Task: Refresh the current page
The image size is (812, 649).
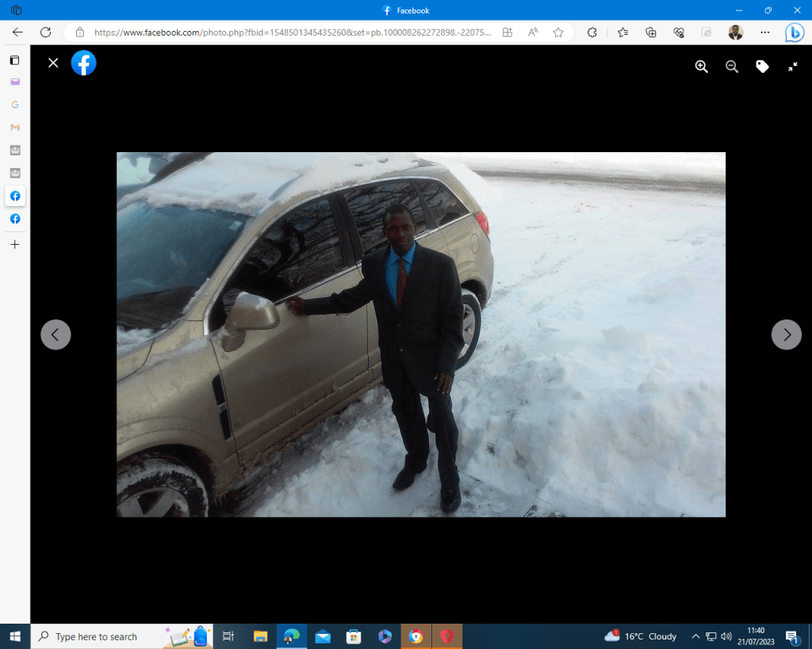Action: (46, 32)
